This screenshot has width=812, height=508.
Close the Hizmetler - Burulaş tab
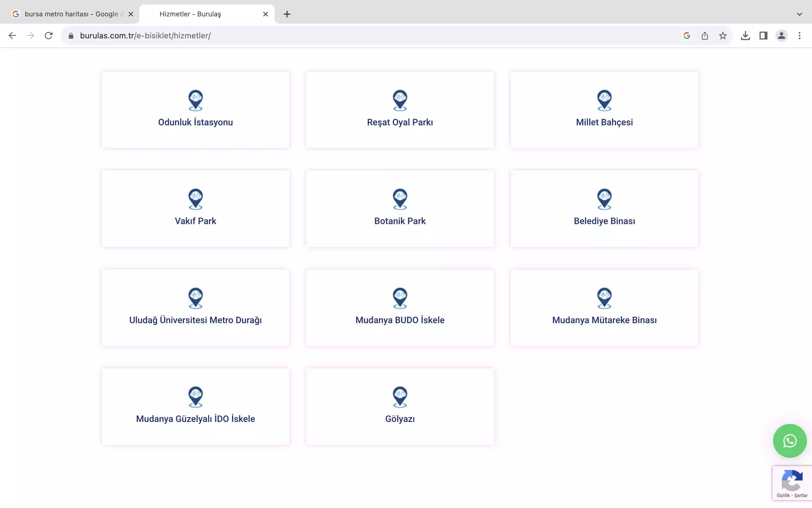click(265, 14)
